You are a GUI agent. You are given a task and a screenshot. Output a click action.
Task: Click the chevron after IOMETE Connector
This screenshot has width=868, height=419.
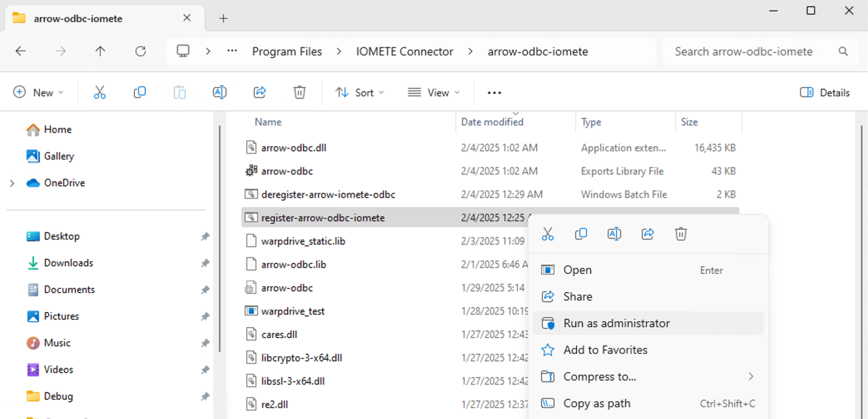point(470,51)
